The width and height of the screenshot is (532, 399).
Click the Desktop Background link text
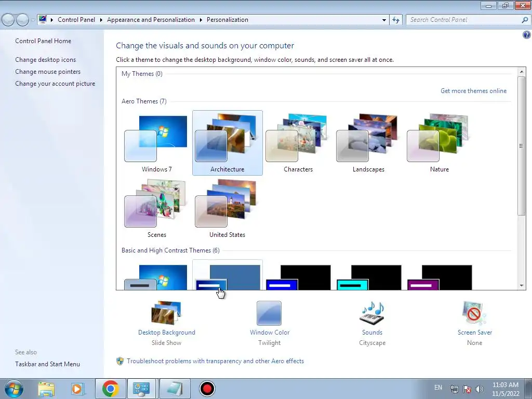(167, 332)
